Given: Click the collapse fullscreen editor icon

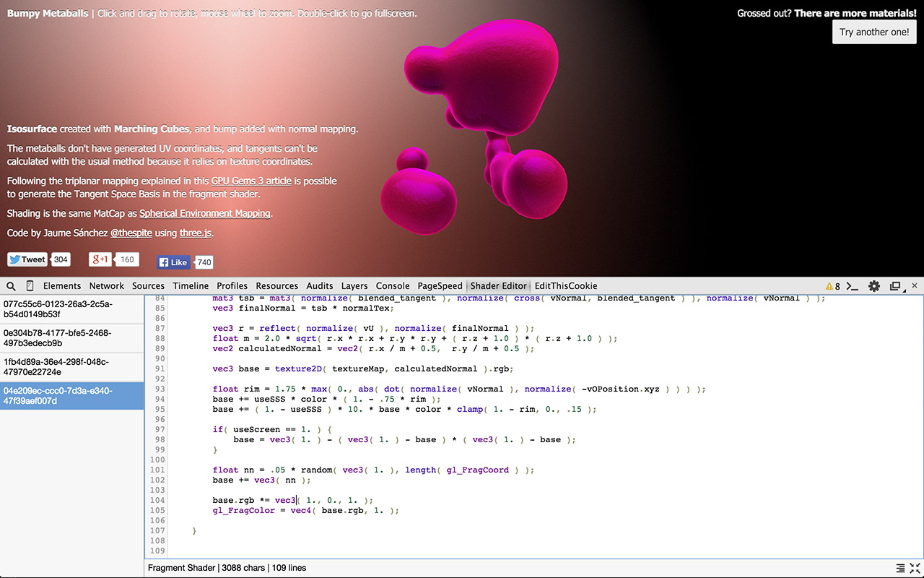Looking at the screenshot, I should pyautogui.click(x=915, y=568).
